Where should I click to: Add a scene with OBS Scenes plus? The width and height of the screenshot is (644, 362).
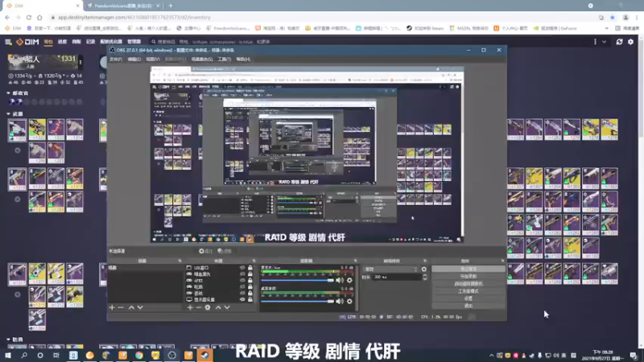(112, 307)
